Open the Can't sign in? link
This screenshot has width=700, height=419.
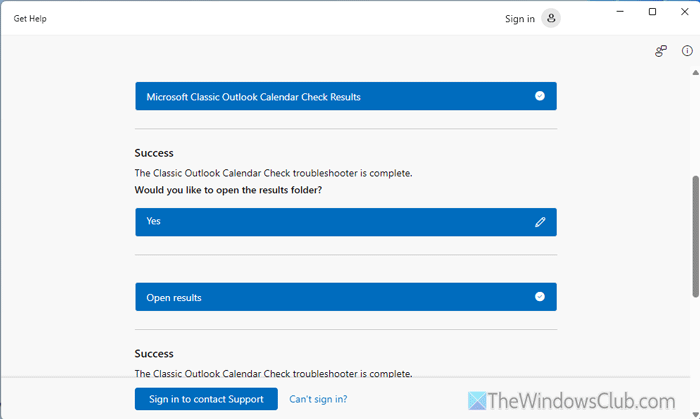point(318,399)
